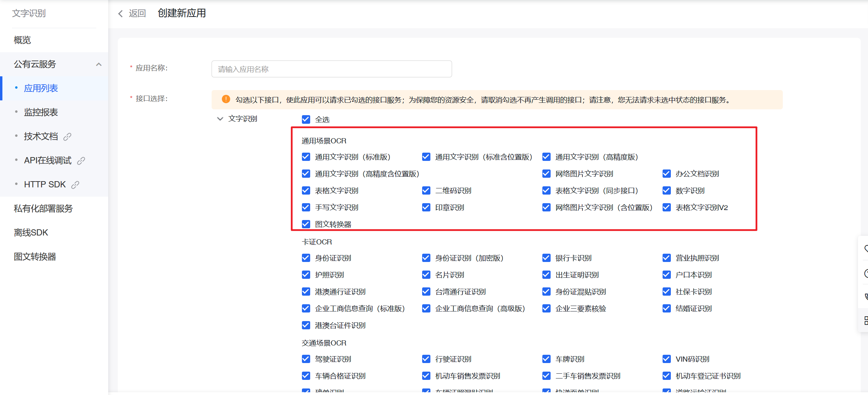Click the 返回 link to go back
This screenshot has height=395, width=868.
click(137, 13)
